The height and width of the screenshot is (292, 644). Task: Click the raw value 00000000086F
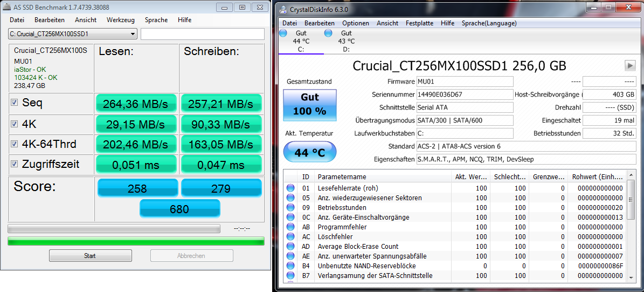pyautogui.click(x=600, y=266)
